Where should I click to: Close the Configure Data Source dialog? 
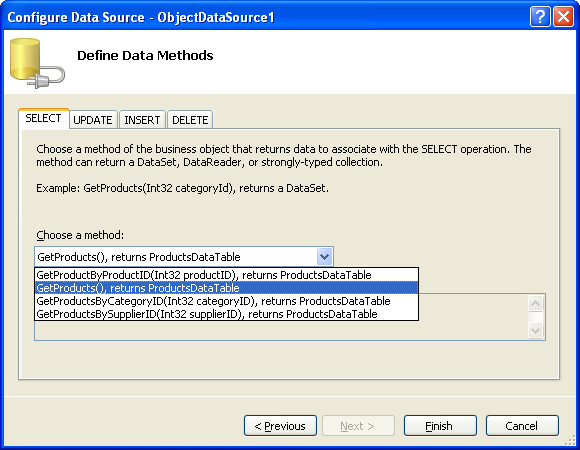[x=563, y=17]
